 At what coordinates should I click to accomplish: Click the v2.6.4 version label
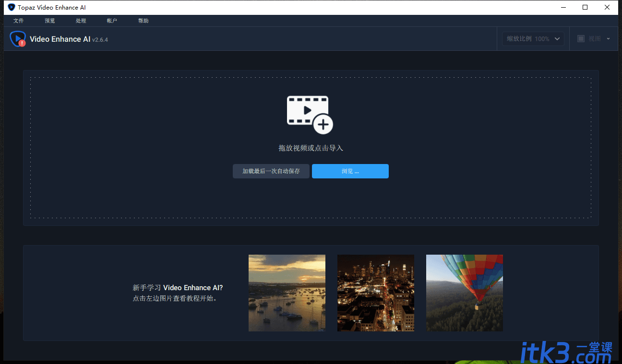(x=100, y=40)
